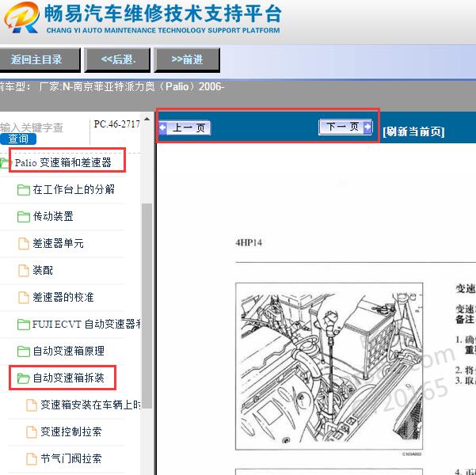Click document icon next to 差速器单元
Screen dimensions: 476x475
coord(24,244)
